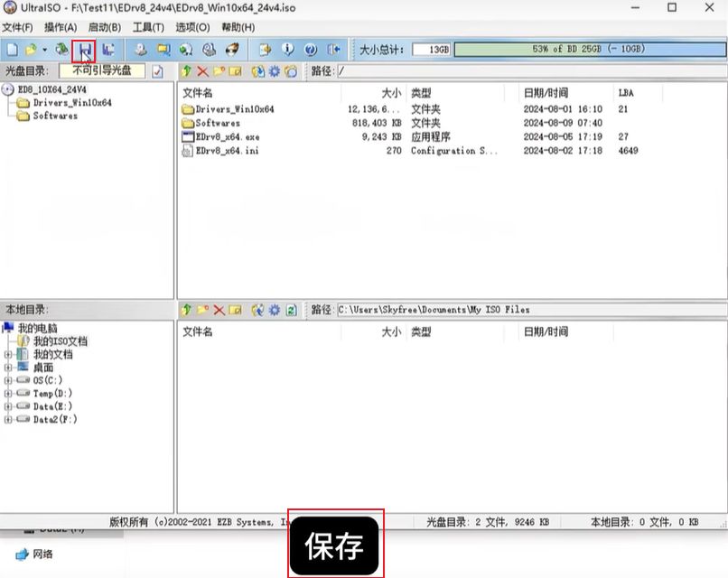This screenshot has width=728, height=578.
Task: Click the green refresh icon in local toolbar
Action: 291,310
